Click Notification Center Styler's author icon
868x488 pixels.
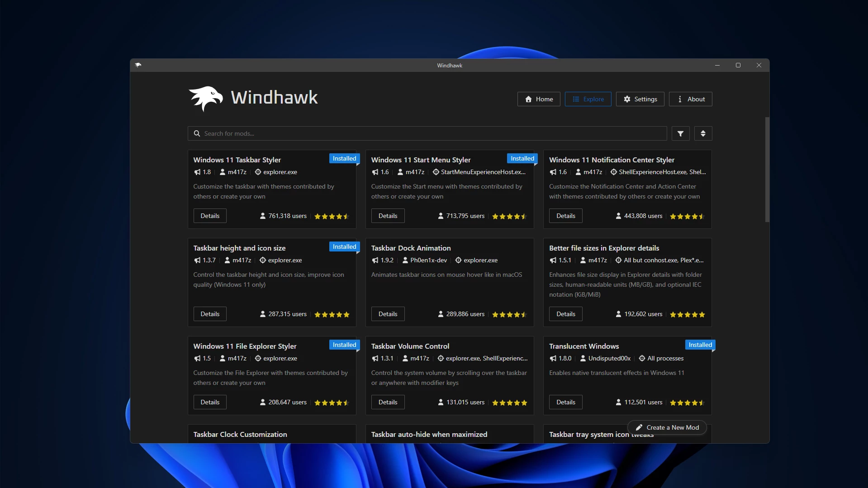pos(578,172)
